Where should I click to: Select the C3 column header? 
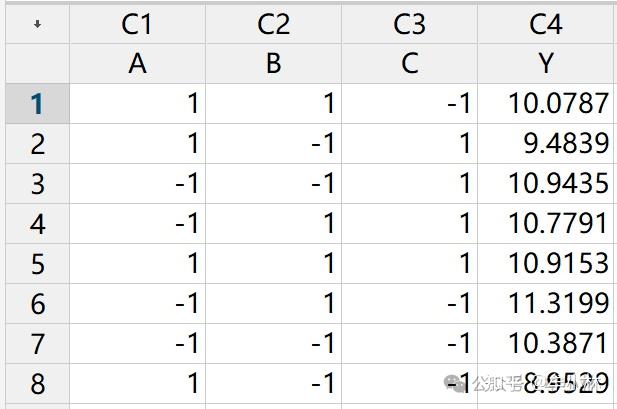coord(409,24)
